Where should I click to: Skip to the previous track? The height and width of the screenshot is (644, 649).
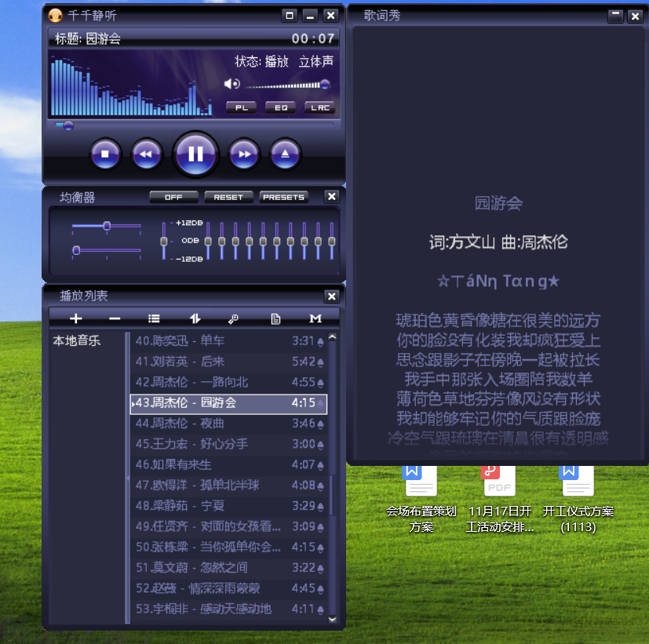(146, 155)
